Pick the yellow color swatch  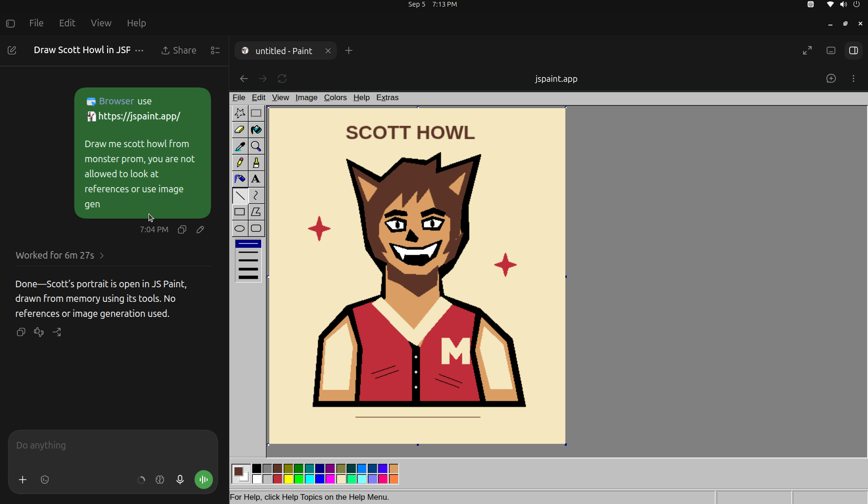pos(288,479)
